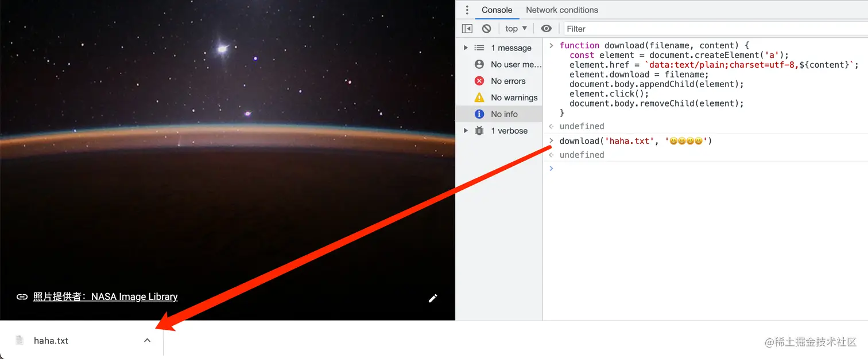868x359 pixels.
Task: Create live expression with the eye icon
Action: [x=547, y=29]
